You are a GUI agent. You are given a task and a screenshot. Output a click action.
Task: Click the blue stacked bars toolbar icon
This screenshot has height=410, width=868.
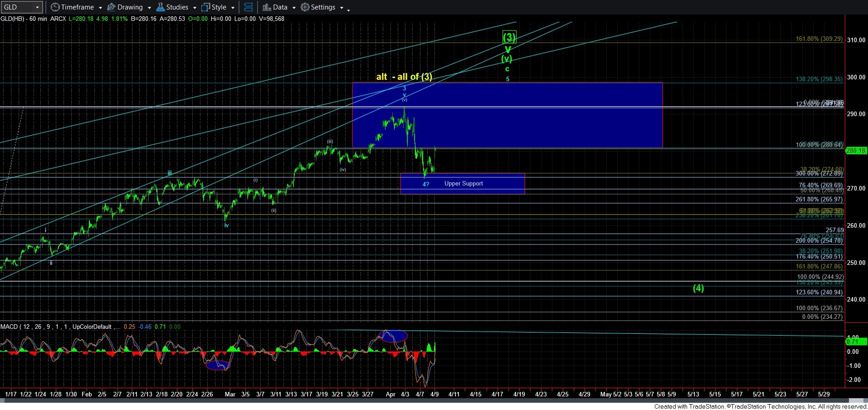(248, 7)
